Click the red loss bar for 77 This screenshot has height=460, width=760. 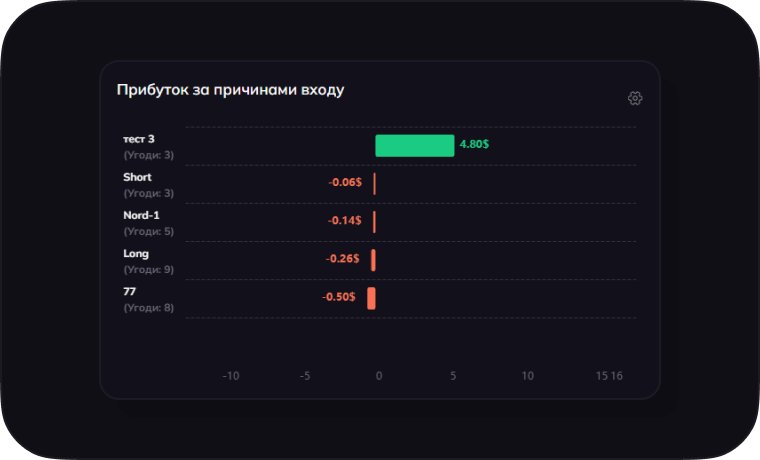371,298
